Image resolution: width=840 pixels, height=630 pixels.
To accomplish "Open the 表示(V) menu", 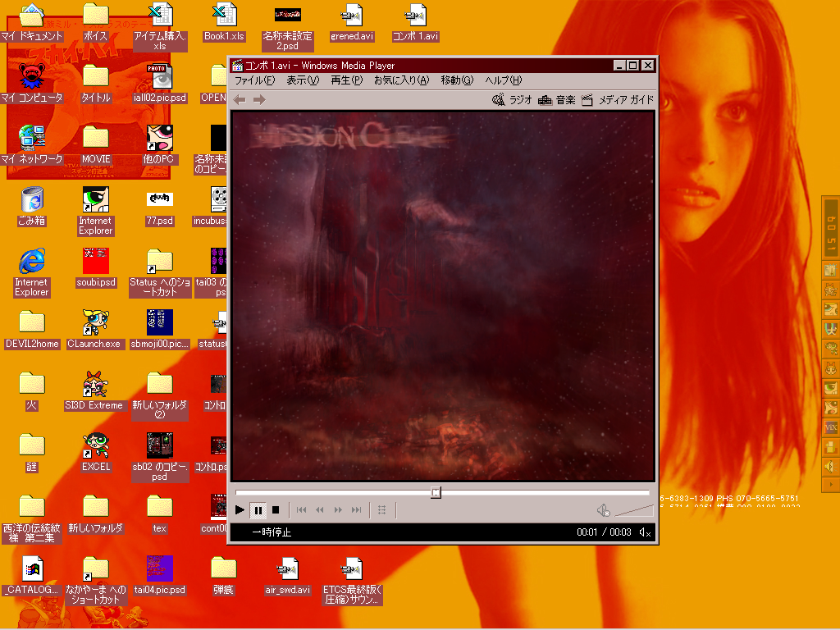I will pos(303,80).
